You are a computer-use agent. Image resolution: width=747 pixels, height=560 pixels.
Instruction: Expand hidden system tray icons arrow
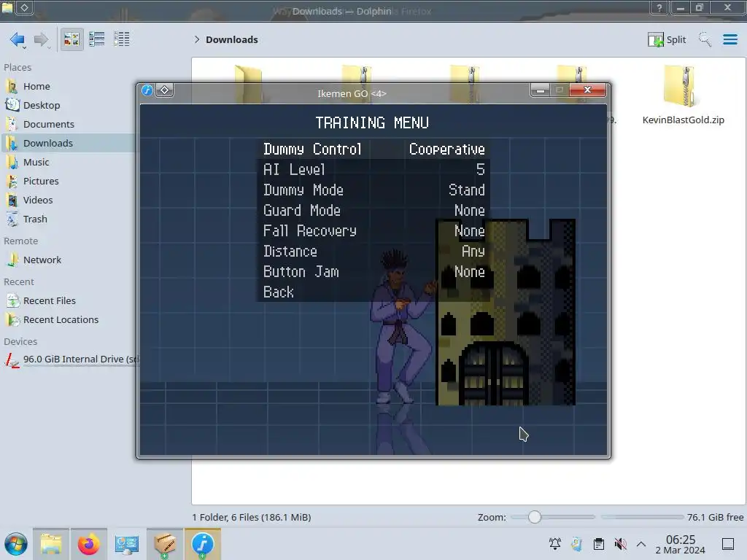tap(641, 544)
